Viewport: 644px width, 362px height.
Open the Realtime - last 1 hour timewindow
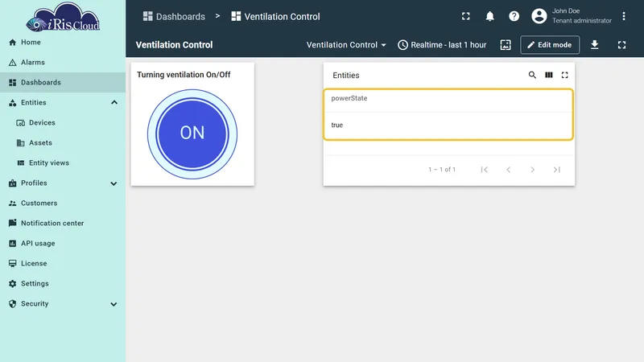pyautogui.click(x=442, y=45)
